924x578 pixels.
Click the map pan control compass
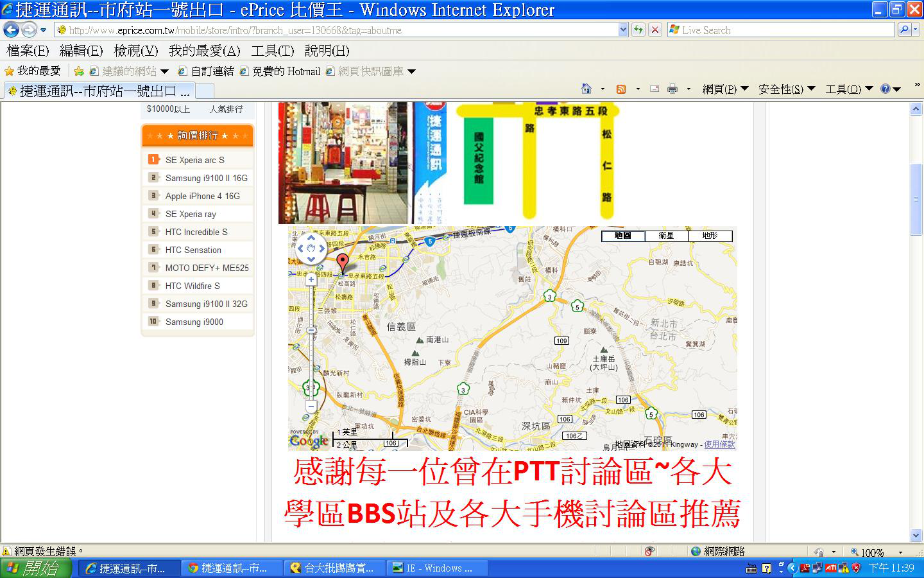tap(311, 249)
